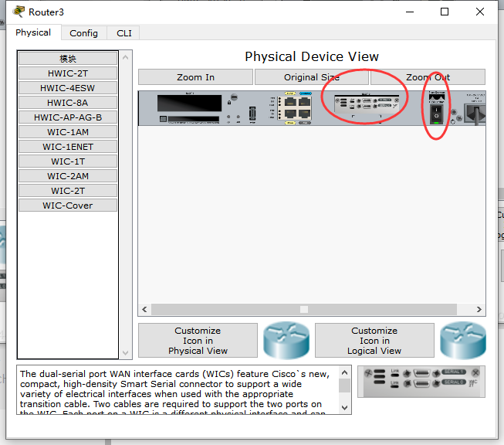
Task: Maximize the Router3 window
Action: 445,12
